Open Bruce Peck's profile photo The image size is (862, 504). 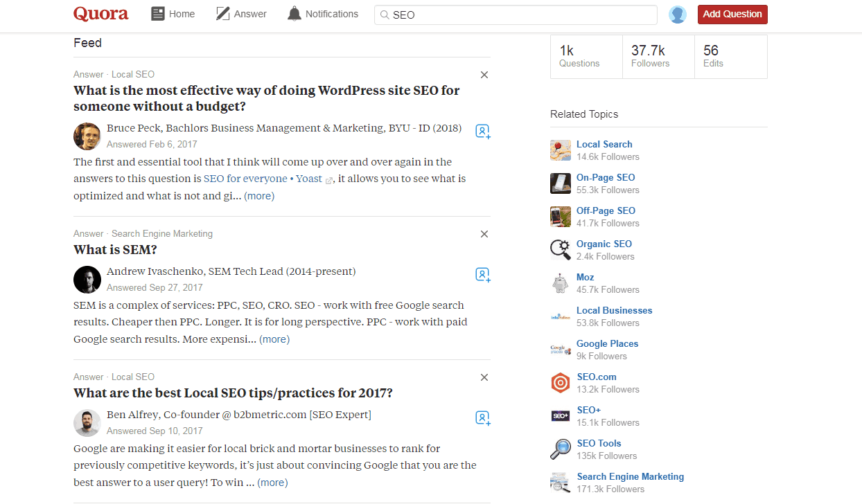[x=87, y=136]
